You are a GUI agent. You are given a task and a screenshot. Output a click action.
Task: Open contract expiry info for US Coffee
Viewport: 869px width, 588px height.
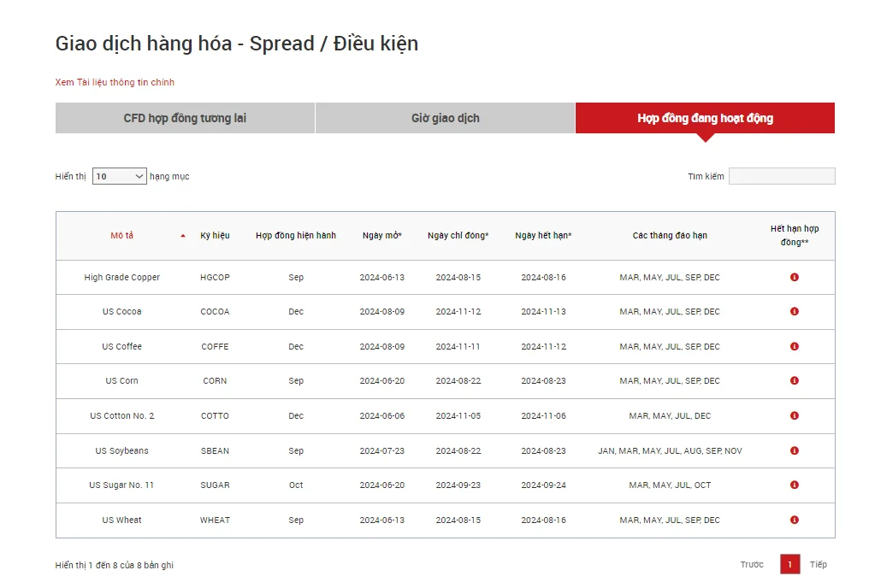click(795, 347)
